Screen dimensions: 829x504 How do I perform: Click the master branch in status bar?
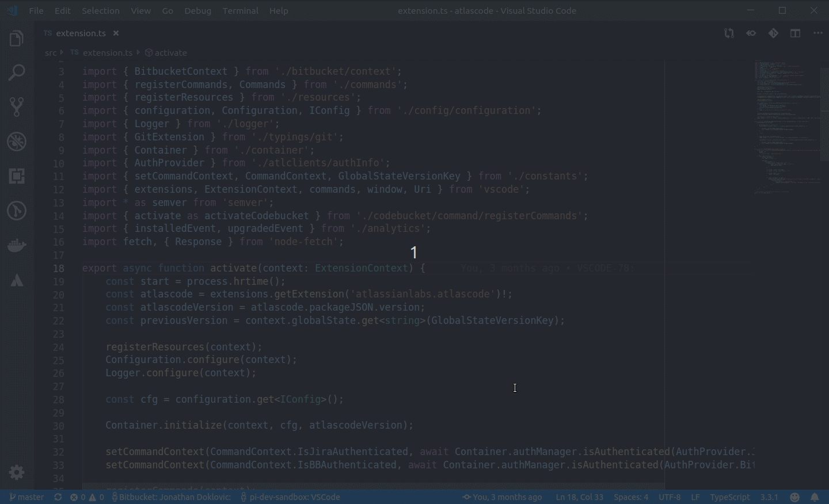[26, 497]
